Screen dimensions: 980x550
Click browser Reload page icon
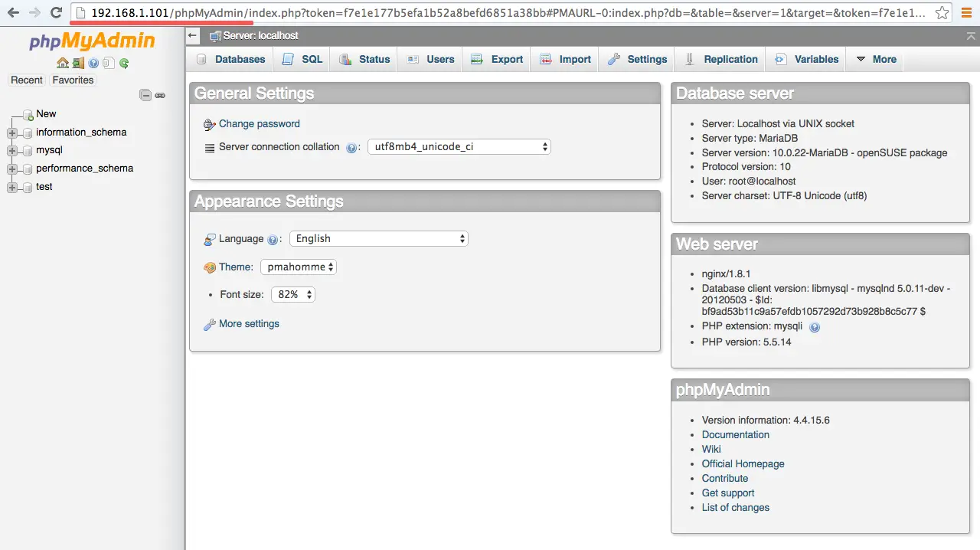click(x=56, y=12)
